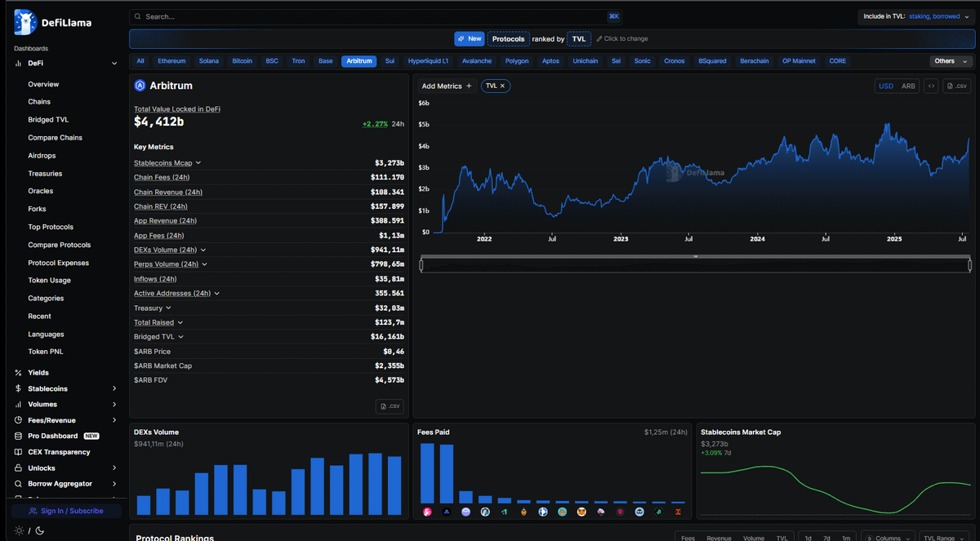The height and width of the screenshot is (541, 980).
Task: Switch to dark mode via moon icon
Action: click(39, 530)
